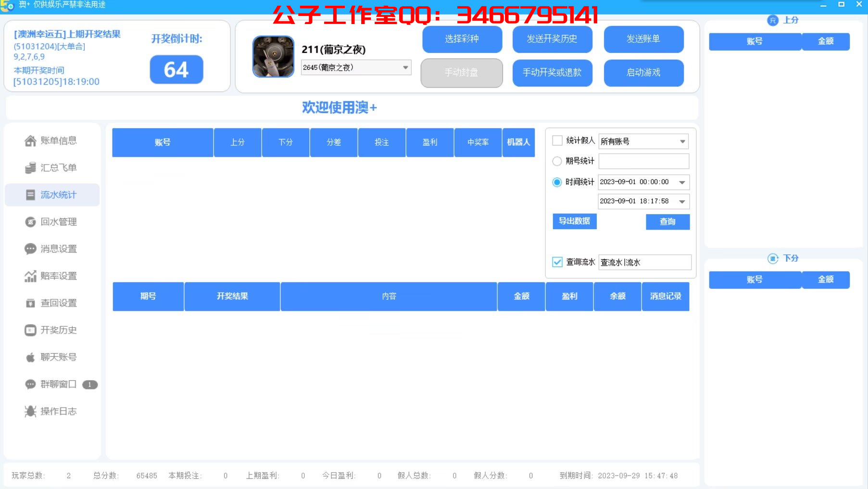Click 手动开奖或退款 button
Viewport: 868px width, 489px height.
point(552,73)
